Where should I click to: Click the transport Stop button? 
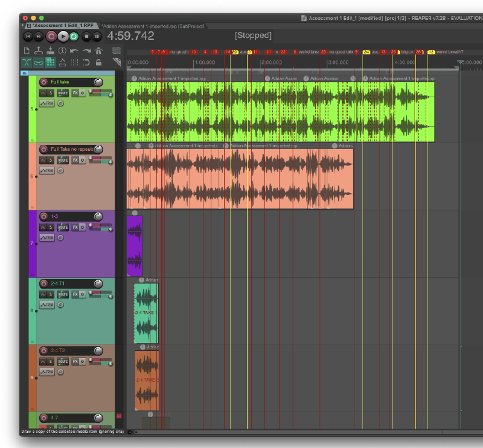click(86, 36)
